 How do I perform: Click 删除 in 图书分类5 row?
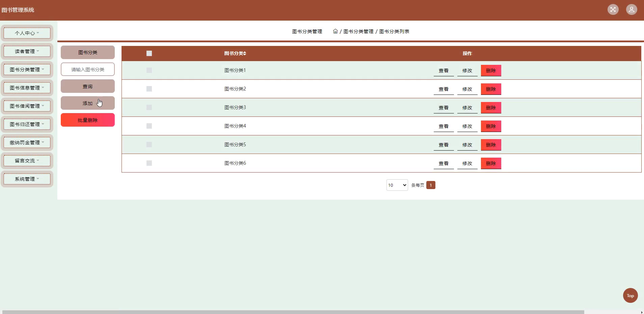491,145
